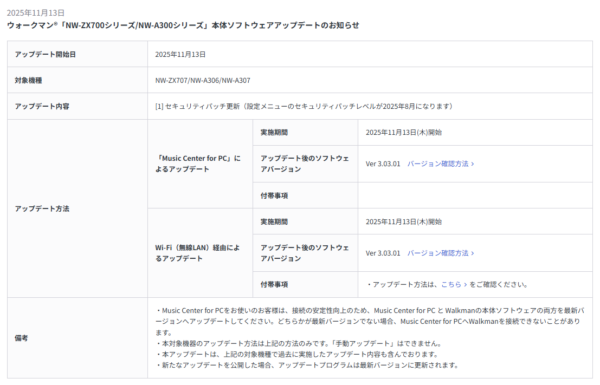This screenshot has width=600, height=385.
Task: Click the アップデート開始日 row label
Action: [x=45, y=54]
